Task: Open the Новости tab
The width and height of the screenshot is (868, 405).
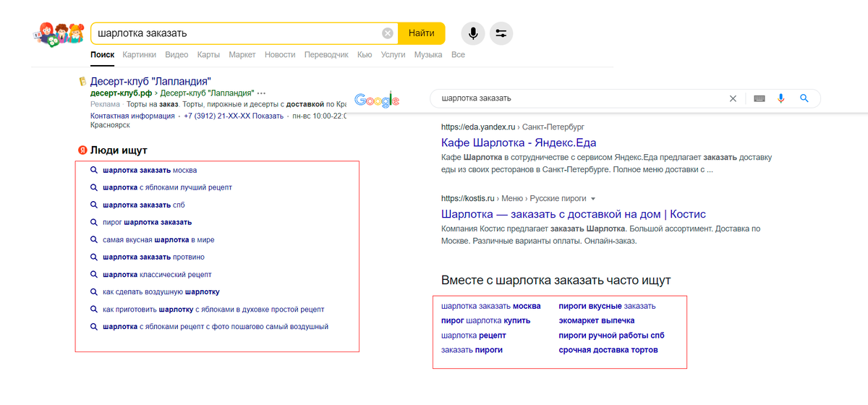Action: tap(280, 55)
